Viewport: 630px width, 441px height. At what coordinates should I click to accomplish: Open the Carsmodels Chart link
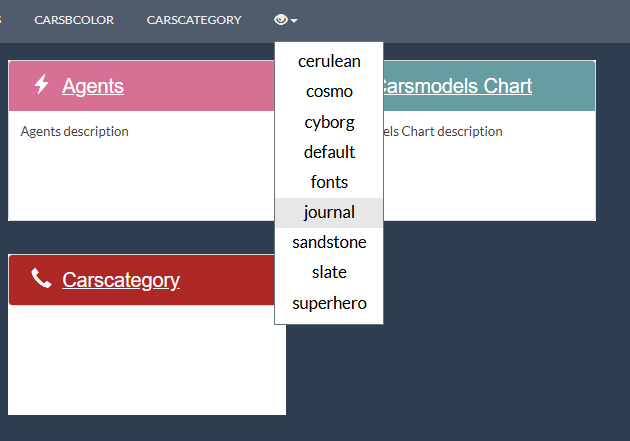[458, 86]
